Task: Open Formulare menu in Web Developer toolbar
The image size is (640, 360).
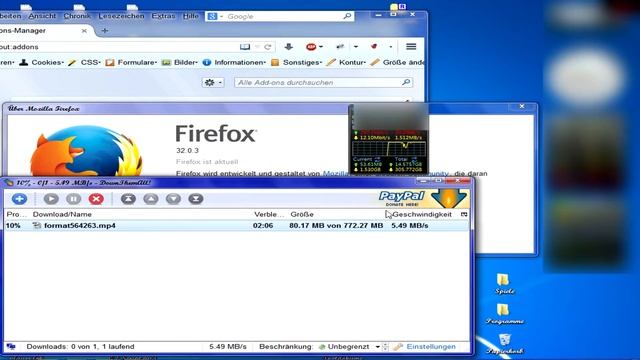Action: coord(131,62)
